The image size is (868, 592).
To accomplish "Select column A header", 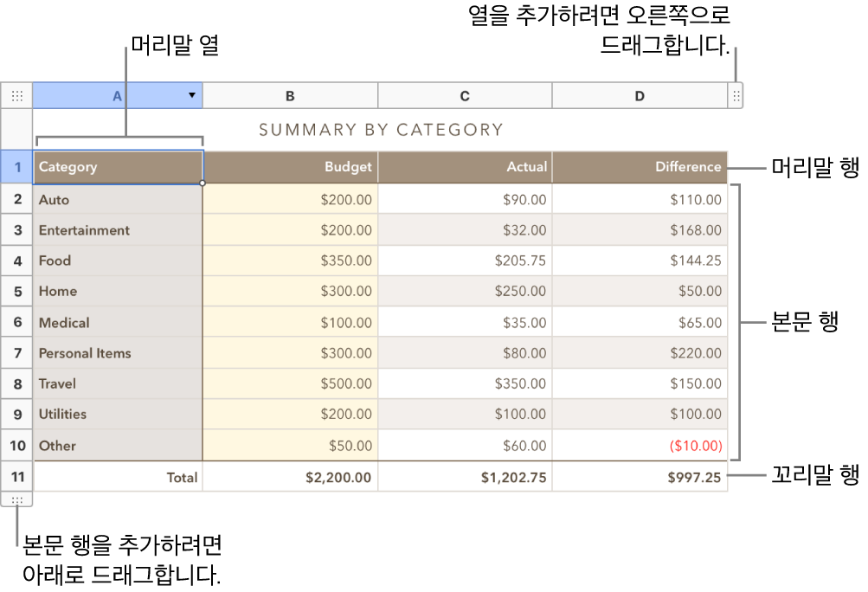I will [x=118, y=96].
